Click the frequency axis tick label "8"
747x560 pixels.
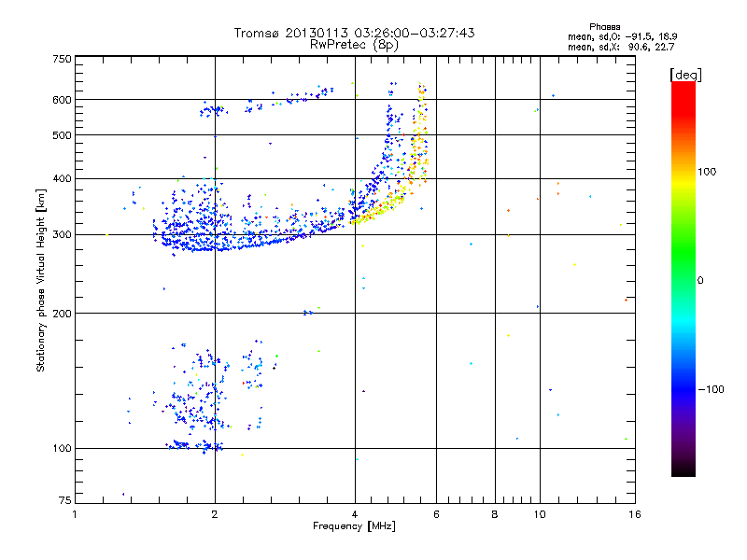point(495,514)
